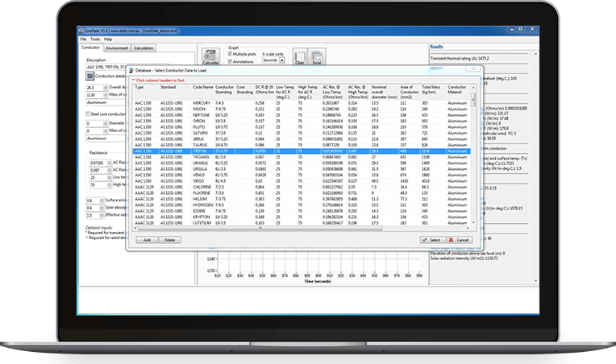Screen dimensions: 616x364
Task: Select the SATURN conductor row
Action: [x=302, y=133]
